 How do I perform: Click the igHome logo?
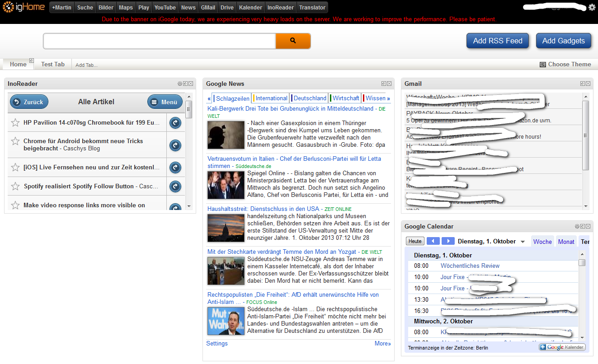(x=24, y=7)
